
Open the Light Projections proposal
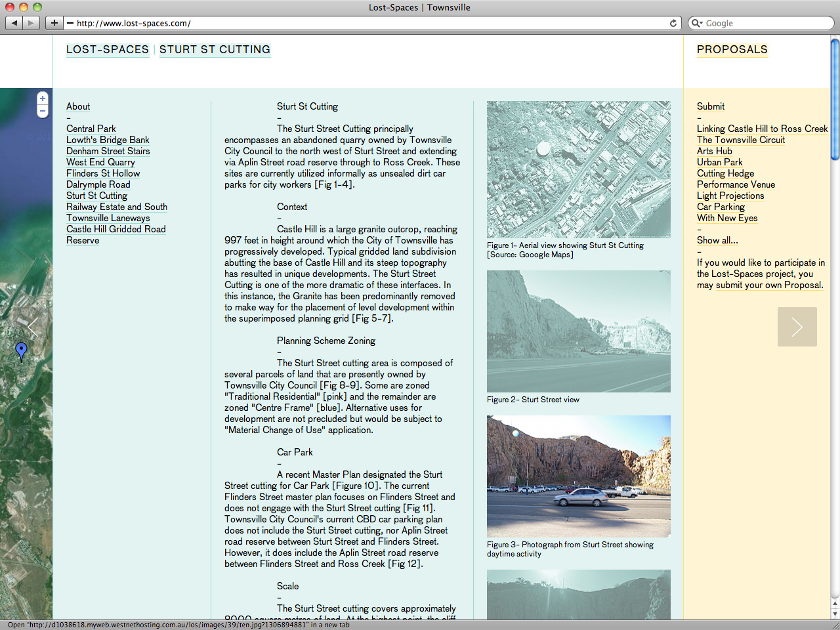coord(730,196)
